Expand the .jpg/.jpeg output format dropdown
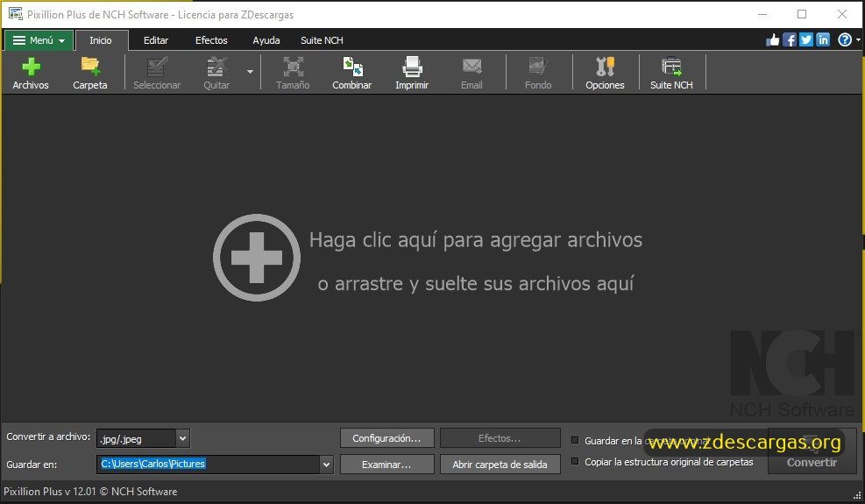Viewport: 865px width, 504px height. 182,439
